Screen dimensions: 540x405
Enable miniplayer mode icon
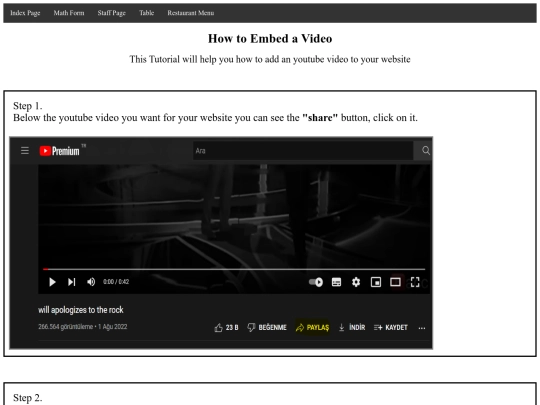376,282
